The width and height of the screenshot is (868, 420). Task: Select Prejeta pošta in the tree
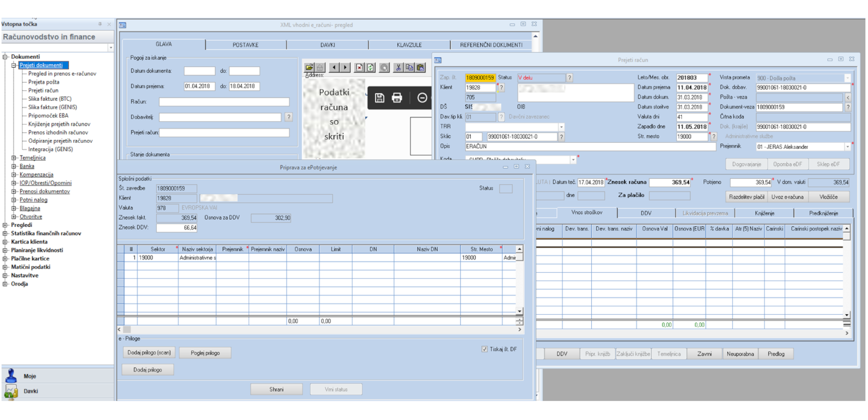click(x=44, y=82)
